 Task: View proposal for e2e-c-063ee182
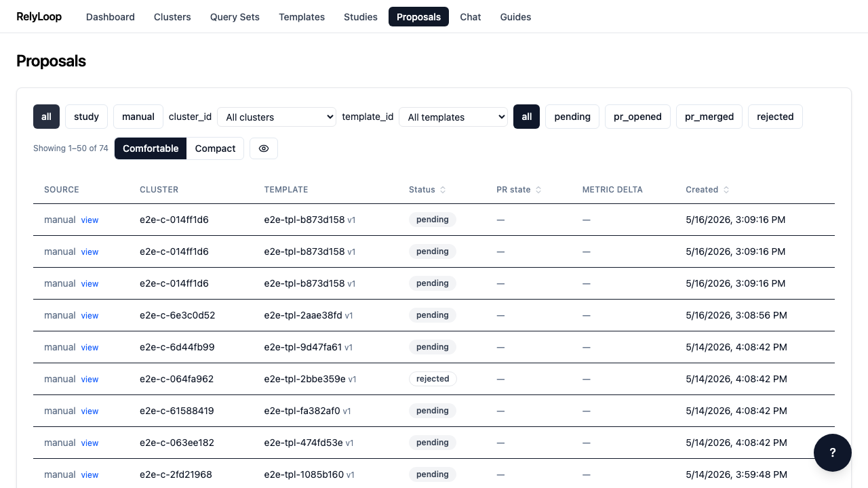point(90,443)
